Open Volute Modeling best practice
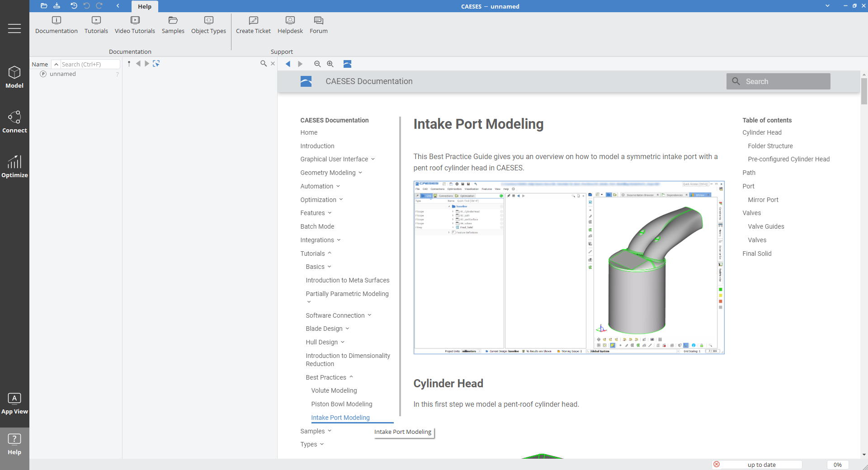This screenshot has height=470, width=868. click(x=334, y=390)
